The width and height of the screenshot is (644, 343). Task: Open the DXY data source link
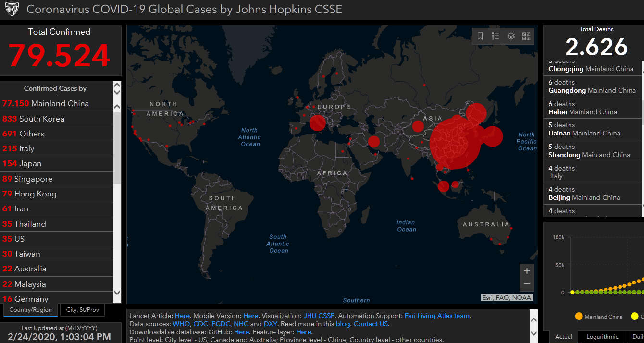pos(270,324)
